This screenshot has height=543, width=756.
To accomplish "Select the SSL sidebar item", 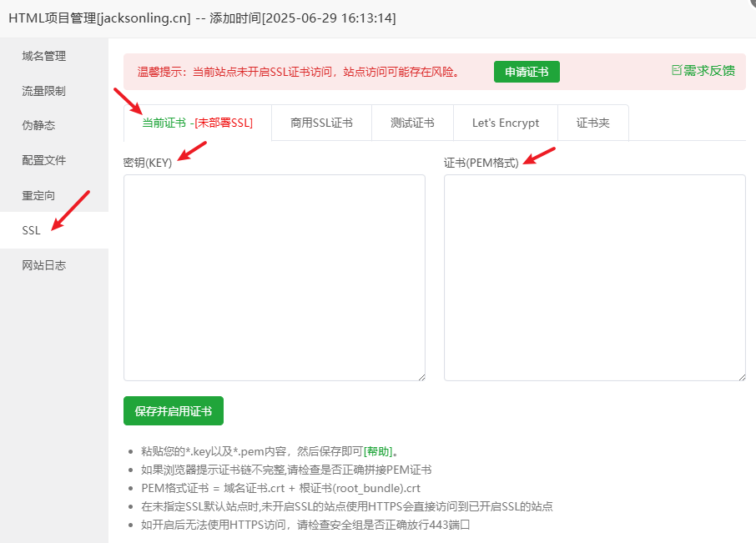I will click(32, 230).
